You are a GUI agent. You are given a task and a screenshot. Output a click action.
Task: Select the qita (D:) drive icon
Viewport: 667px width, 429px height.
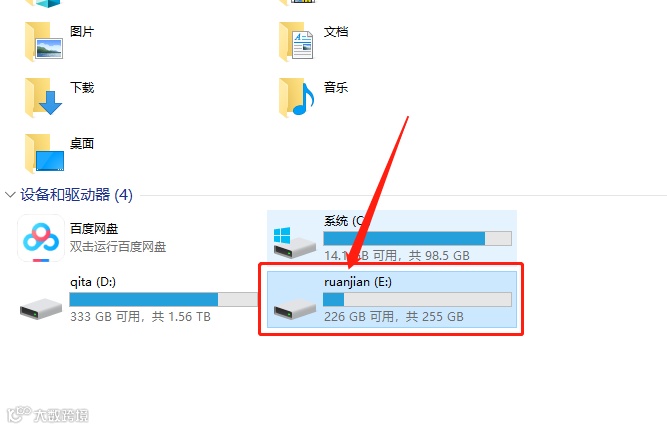[41, 309]
